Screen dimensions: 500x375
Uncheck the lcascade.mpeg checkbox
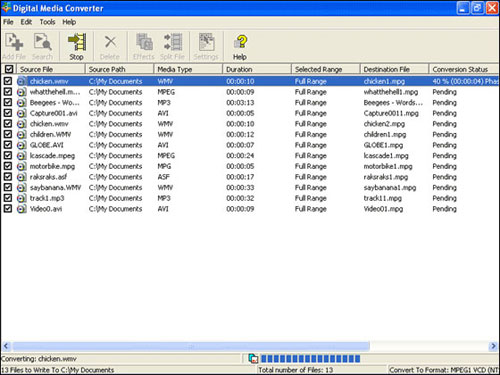tap(8, 156)
